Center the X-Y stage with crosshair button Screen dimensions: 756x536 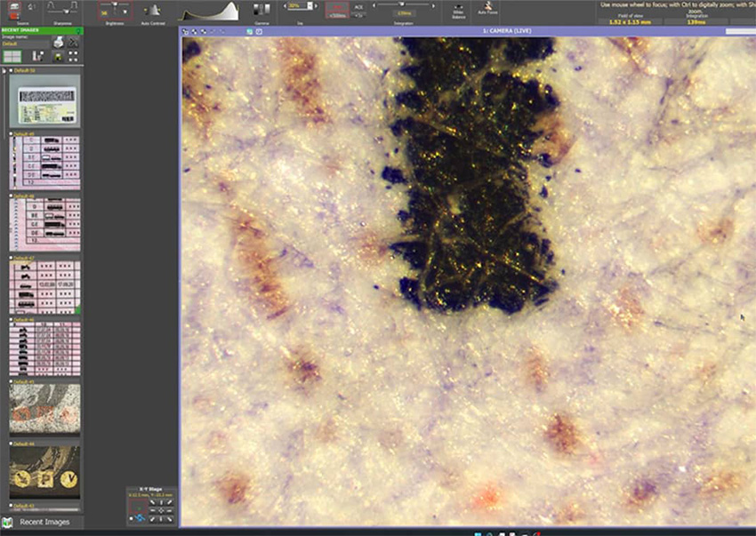tap(161, 510)
